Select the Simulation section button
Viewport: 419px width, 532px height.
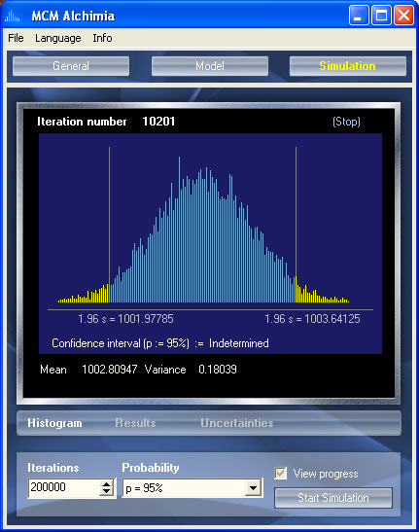348,66
